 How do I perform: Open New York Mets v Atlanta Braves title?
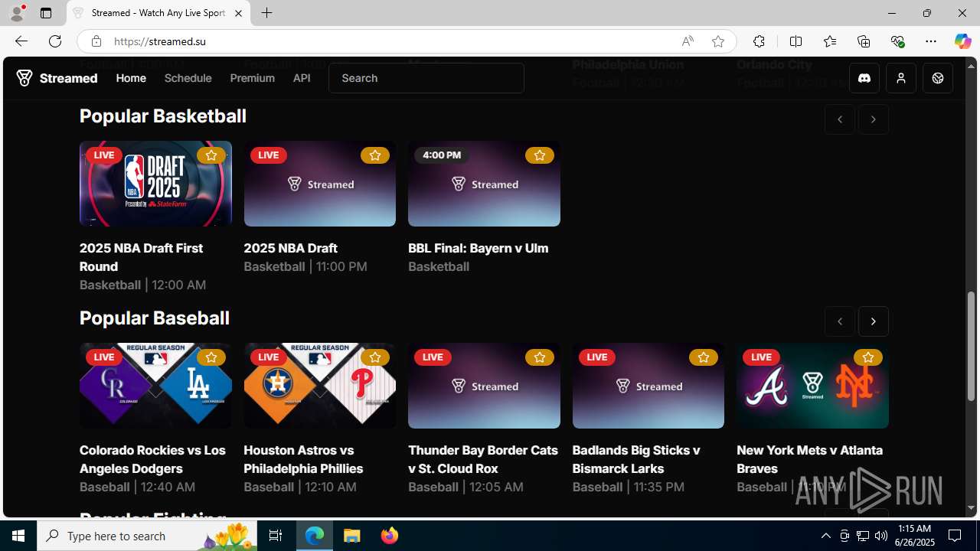pyautogui.click(x=809, y=459)
